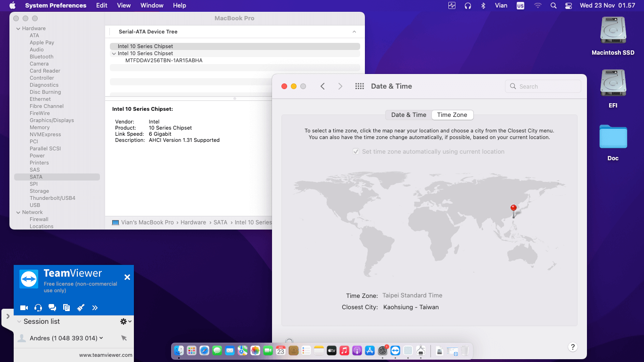Open Launchpad from the Dock
The height and width of the screenshot is (362, 644).
191,350
